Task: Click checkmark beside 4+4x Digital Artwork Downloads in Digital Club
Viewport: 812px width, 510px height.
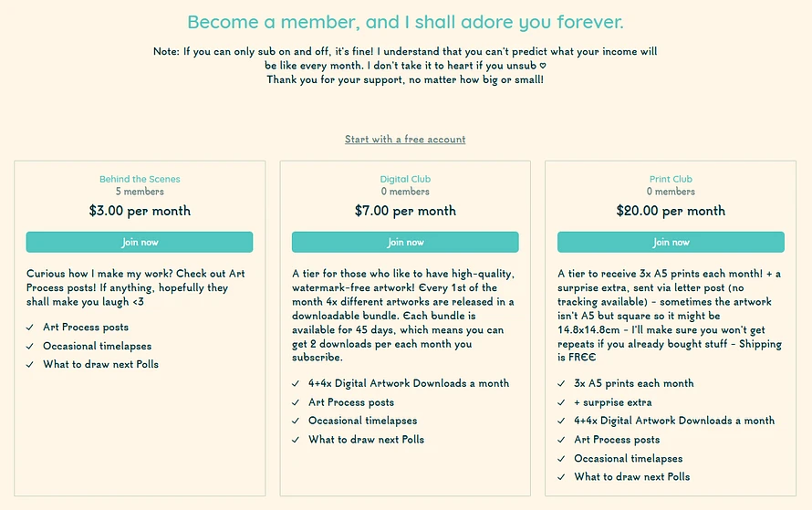Action: tap(296, 384)
